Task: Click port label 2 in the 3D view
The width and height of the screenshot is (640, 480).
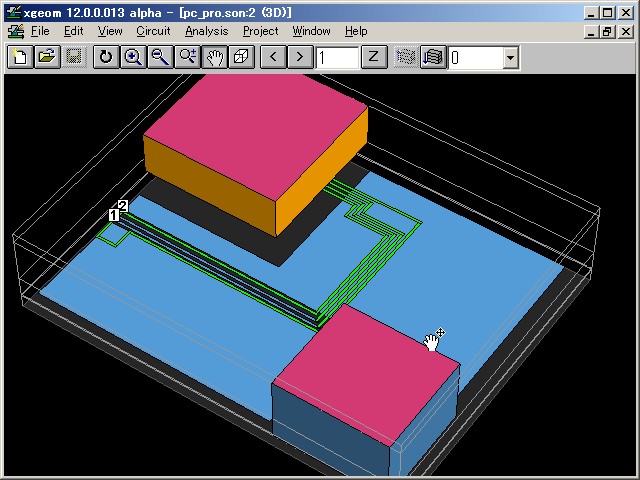Action: 123,206
